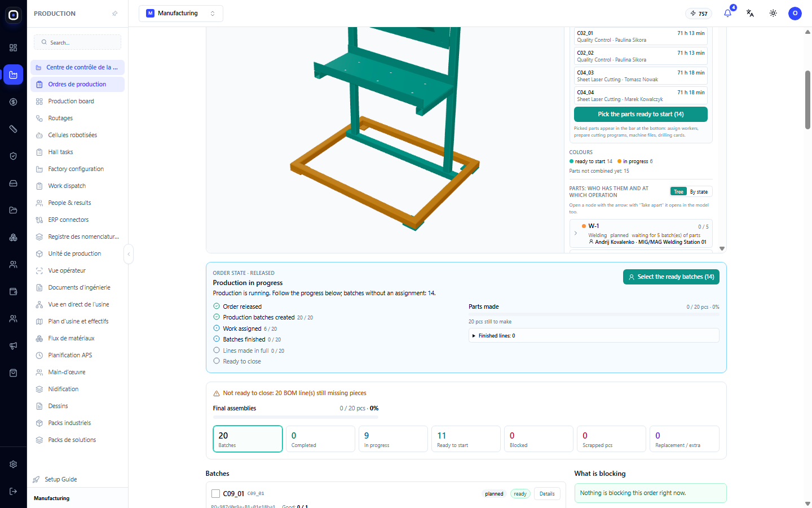Click the pin icon beside PRODUCTION
This screenshot has height=508, width=812.
(x=115, y=14)
